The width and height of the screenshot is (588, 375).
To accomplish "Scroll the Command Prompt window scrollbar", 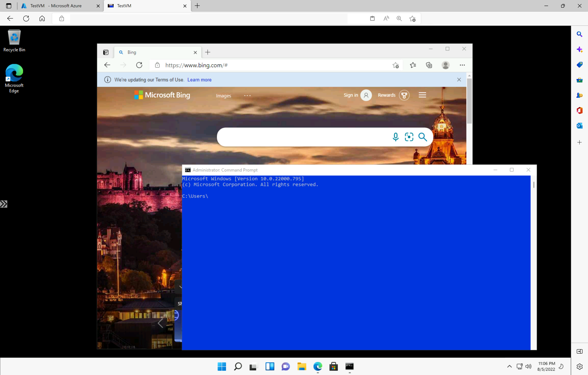I will click(x=534, y=184).
